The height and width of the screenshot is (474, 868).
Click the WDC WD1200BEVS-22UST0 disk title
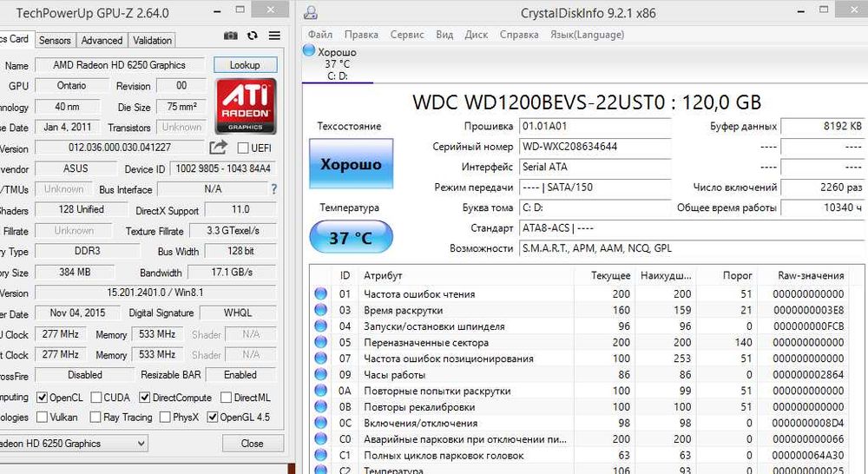587,102
